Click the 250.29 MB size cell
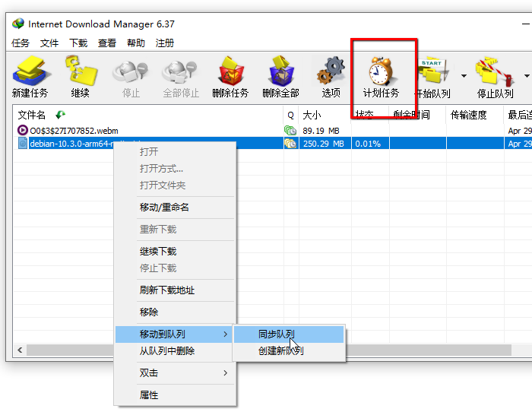Viewport: 532px width, 412px height. (x=323, y=144)
